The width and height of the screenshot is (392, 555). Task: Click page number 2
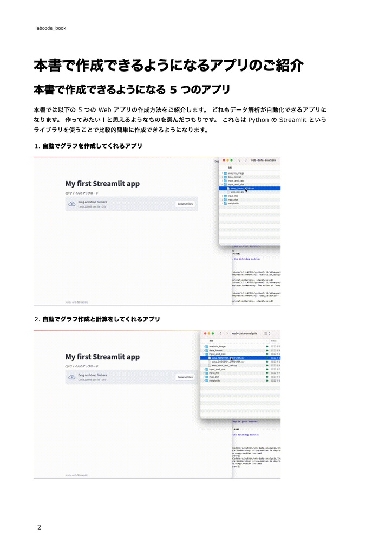point(39,527)
